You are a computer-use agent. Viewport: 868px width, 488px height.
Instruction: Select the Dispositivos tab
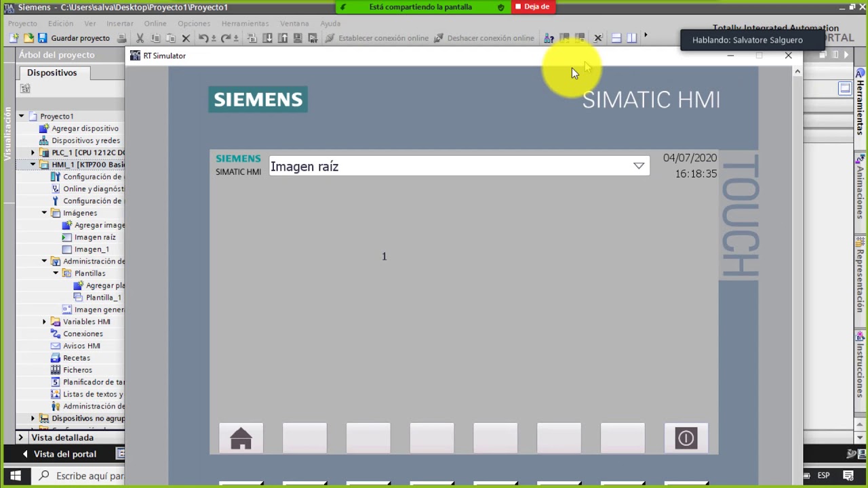pos(52,73)
